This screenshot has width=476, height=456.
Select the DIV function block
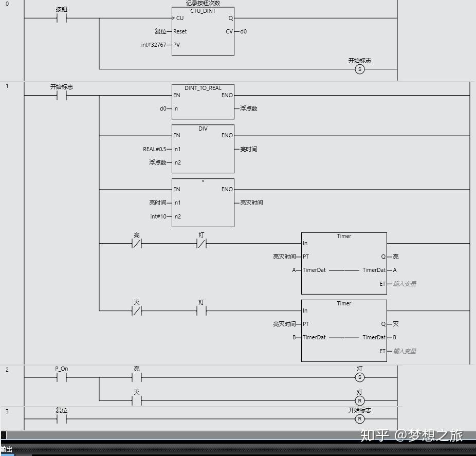[203, 149]
